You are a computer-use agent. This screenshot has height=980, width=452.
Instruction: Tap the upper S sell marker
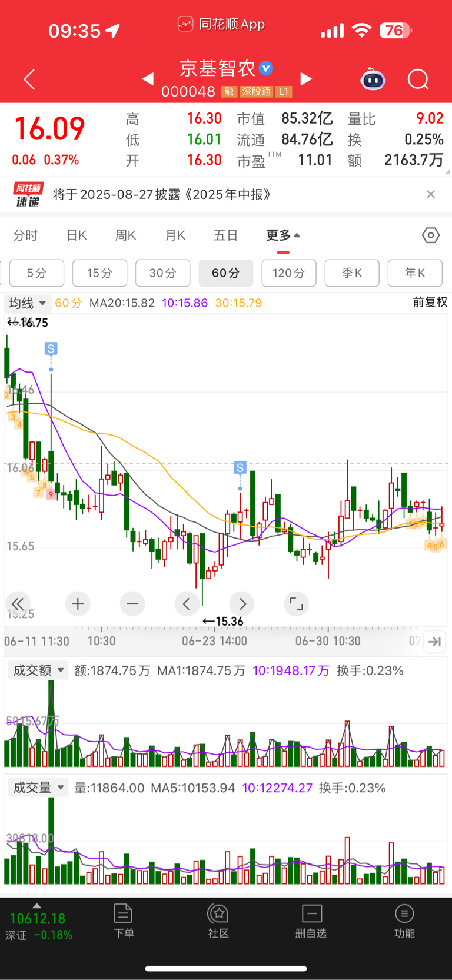[x=51, y=349]
